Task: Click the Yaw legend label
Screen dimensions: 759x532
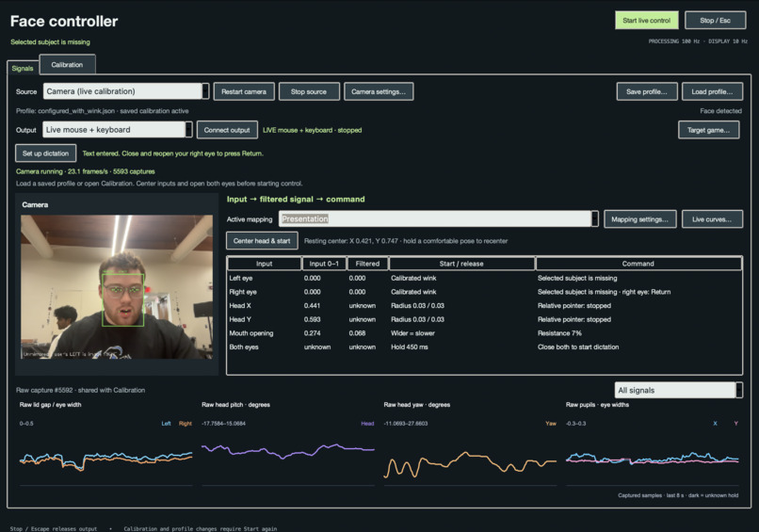Action: 551,424
